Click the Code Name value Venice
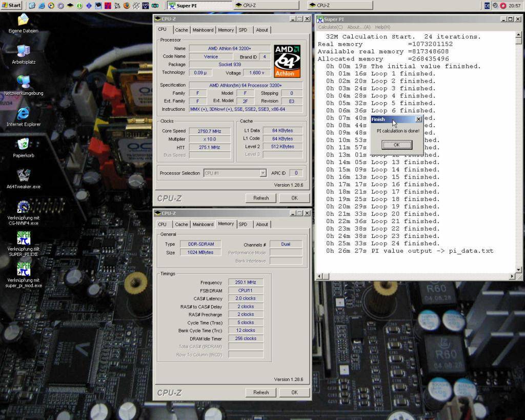The height and width of the screenshot is (420, 525). tap(211, 56)
